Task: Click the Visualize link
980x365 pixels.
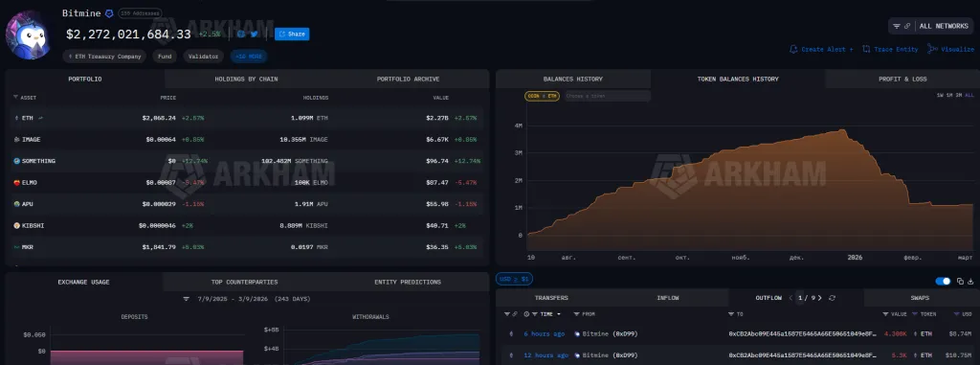Action: coord(950,49)
